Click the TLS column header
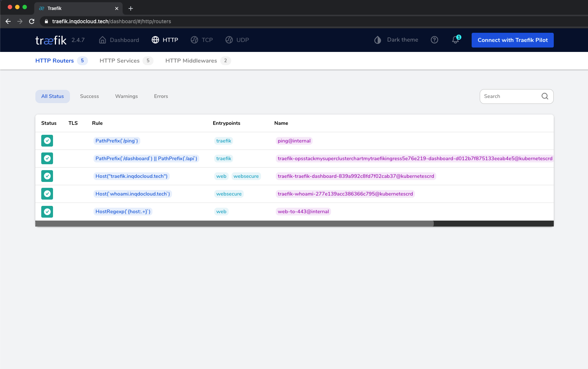This screenshot has height=369, width=588. tap(73, 123)
